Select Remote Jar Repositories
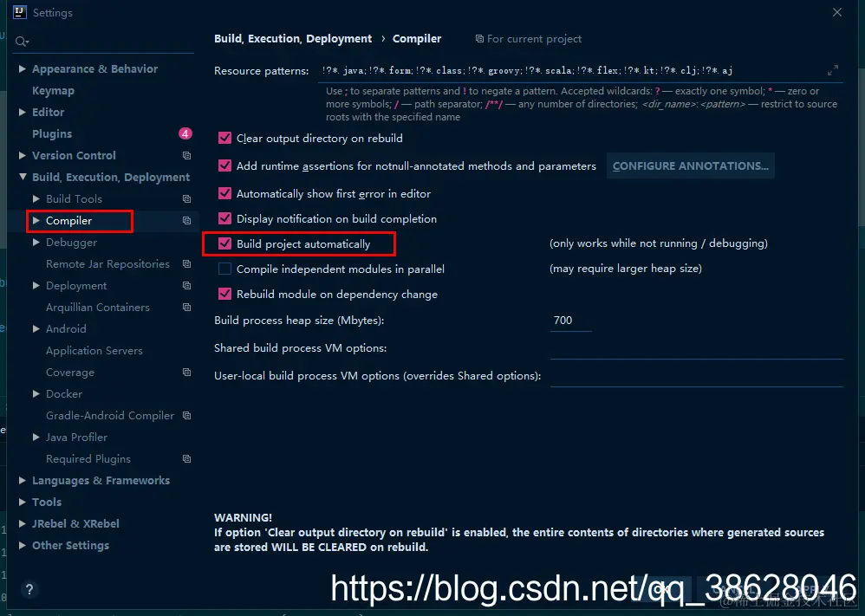The image size is (865, 616). pyautogui.click(x=107, y=264)
